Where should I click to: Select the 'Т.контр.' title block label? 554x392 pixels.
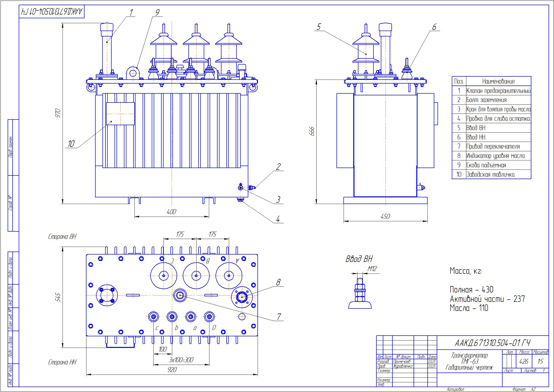[x=384, y=371]
